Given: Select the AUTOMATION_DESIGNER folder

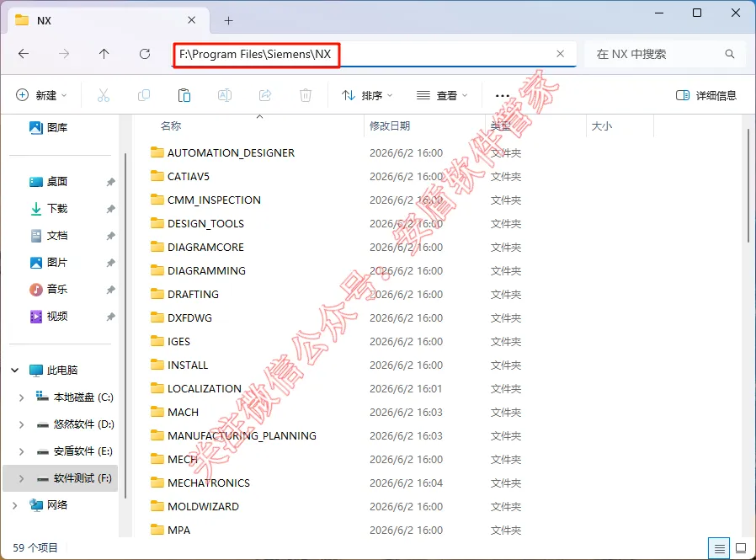Looking at the screenshot, I should (222, 153).
